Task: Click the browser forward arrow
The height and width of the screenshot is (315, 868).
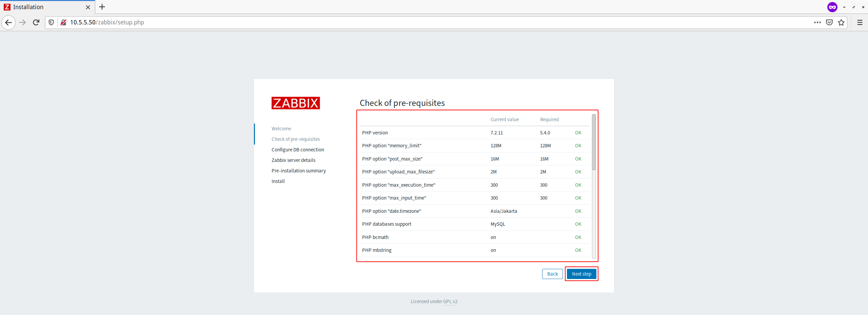Action: click(22, 22)
